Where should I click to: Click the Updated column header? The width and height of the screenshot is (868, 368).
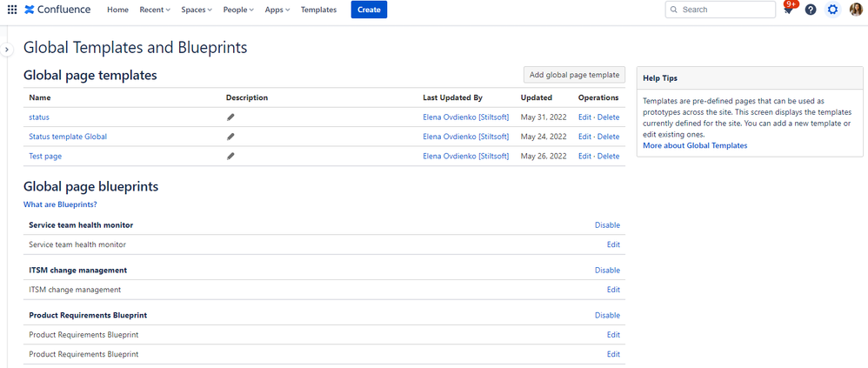(537, 97)
